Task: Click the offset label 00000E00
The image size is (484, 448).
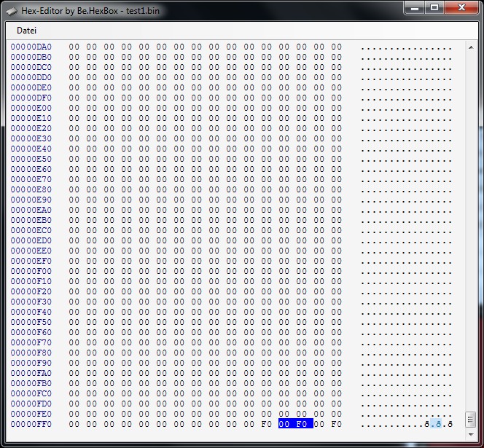Action: point(31,108)
